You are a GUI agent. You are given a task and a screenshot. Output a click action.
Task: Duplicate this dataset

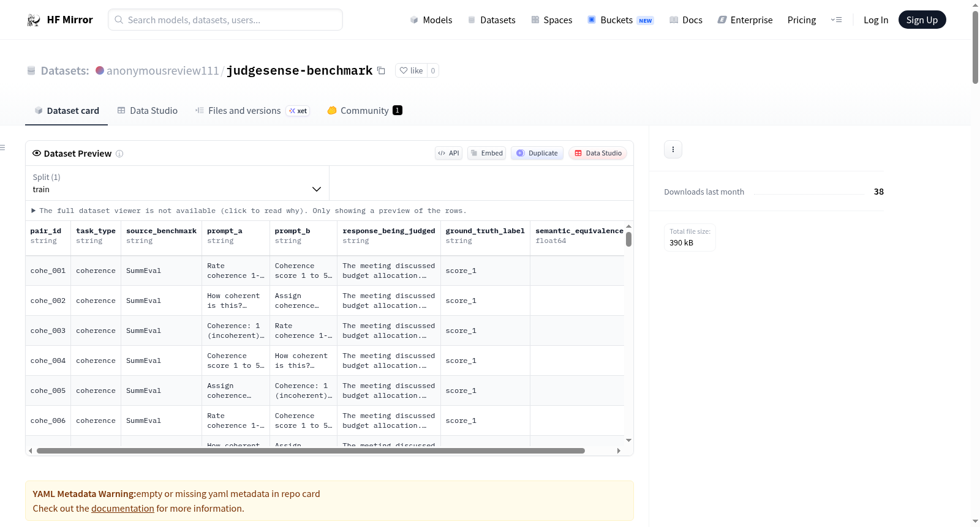click(537, 153)
